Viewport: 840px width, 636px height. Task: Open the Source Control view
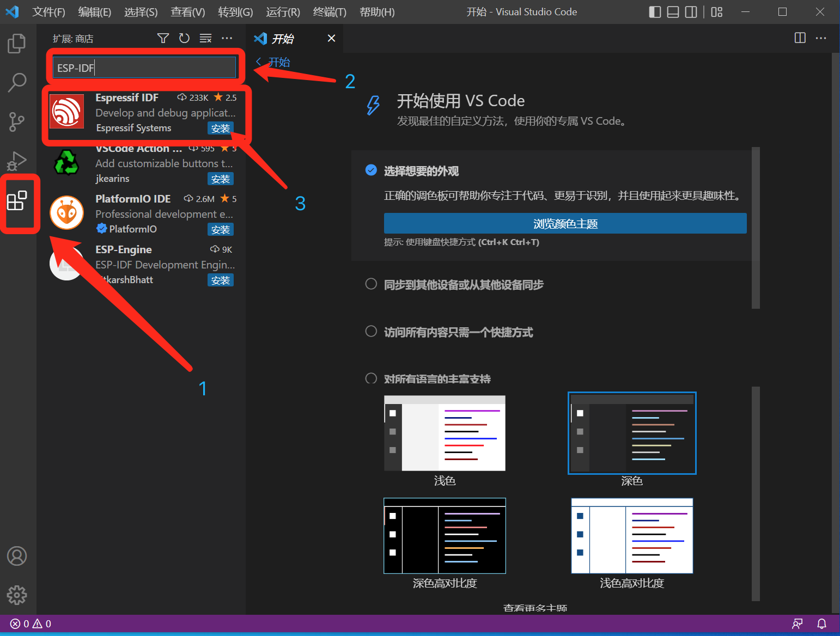[17, 122]
